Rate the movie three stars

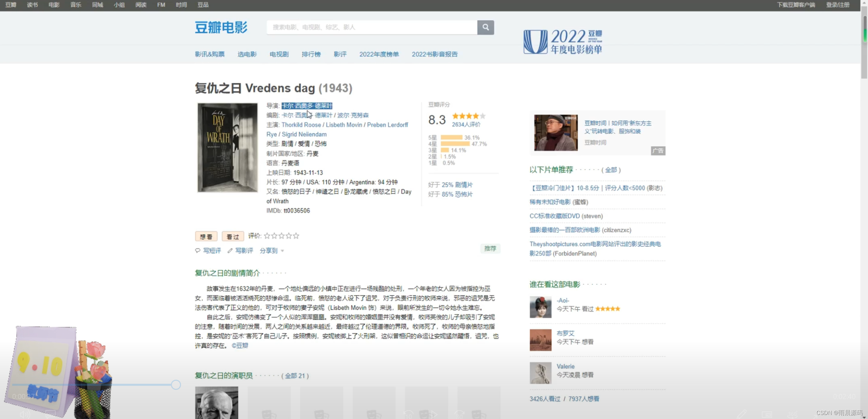(x=281, y=236)
